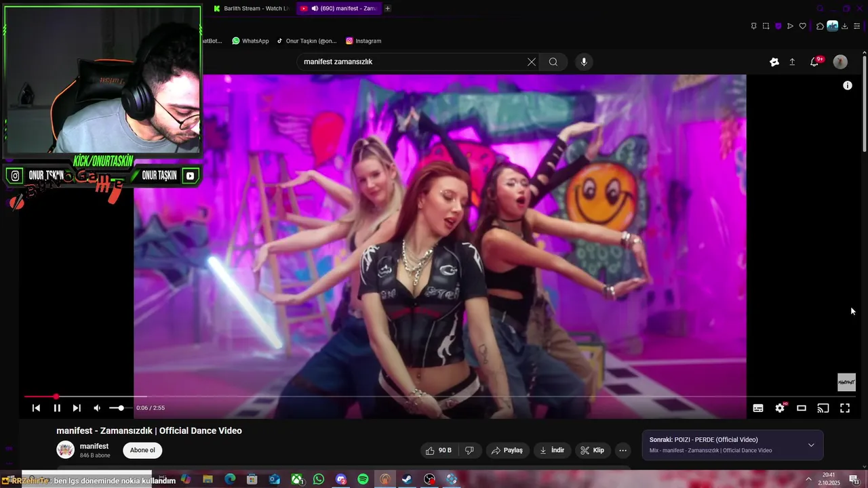Select the '(690) manifest' YouTube tab
This screenshot has width=868, height=488.
click(338, 8)
